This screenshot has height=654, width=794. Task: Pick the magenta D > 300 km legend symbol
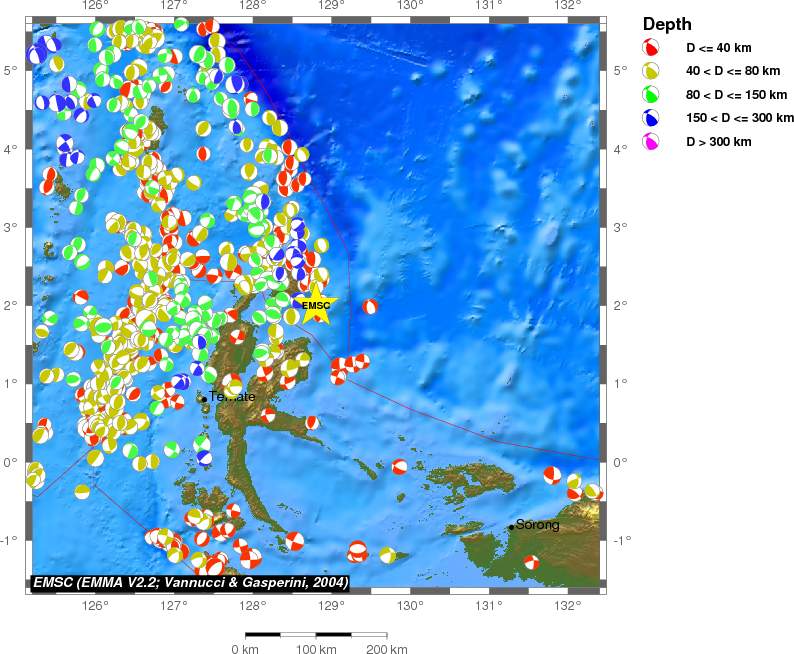(651, 142)
